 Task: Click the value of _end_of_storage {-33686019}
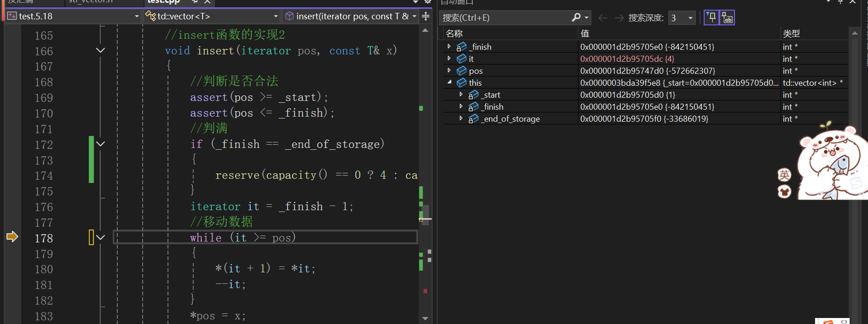tap(644, 119)
